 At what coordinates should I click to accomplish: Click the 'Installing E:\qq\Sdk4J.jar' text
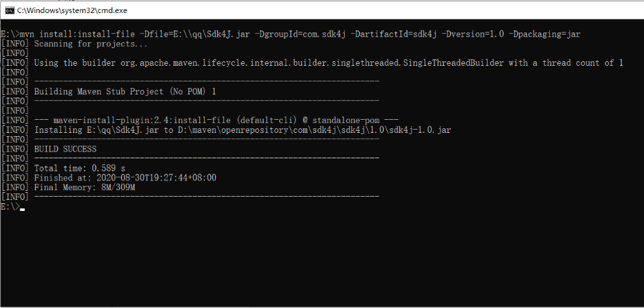click(x=97, y=130)
